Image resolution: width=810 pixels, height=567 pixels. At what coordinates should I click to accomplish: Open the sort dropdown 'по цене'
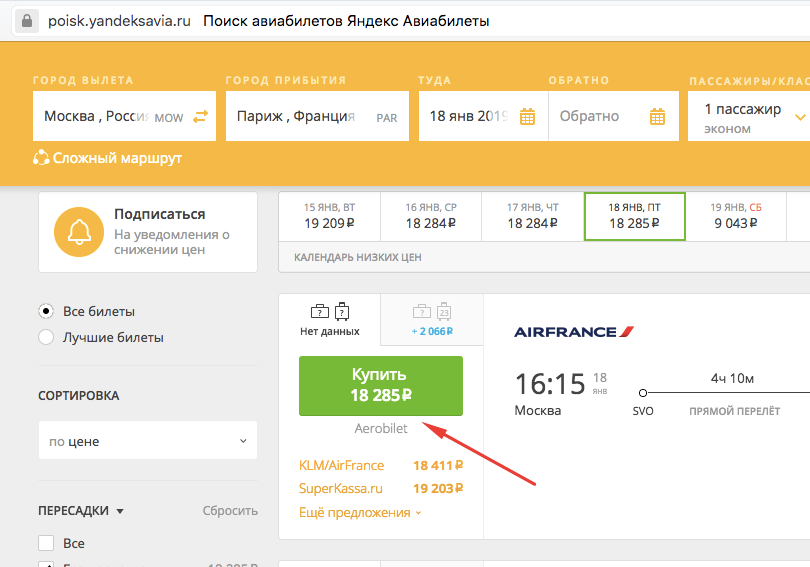(148, 440)
